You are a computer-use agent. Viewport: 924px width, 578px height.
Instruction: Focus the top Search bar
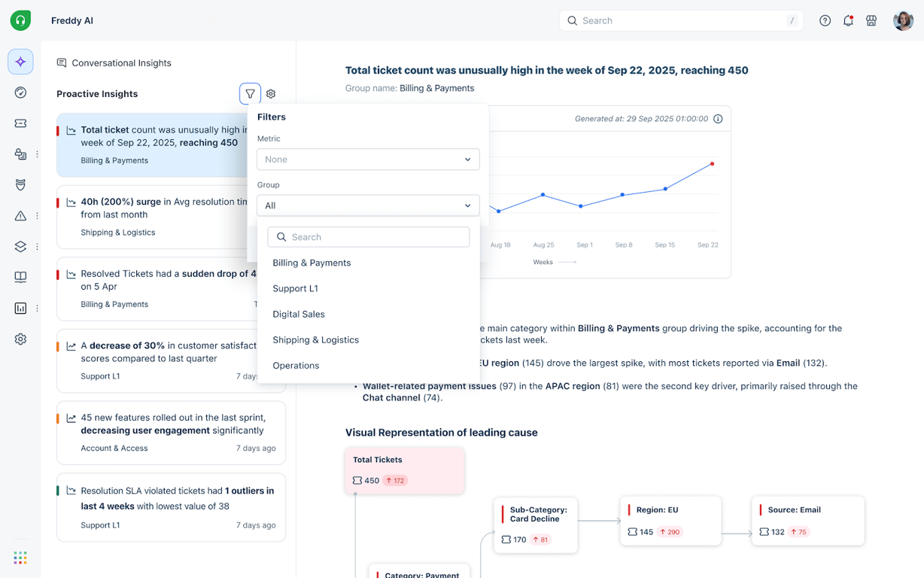click(x=681, y=21)
